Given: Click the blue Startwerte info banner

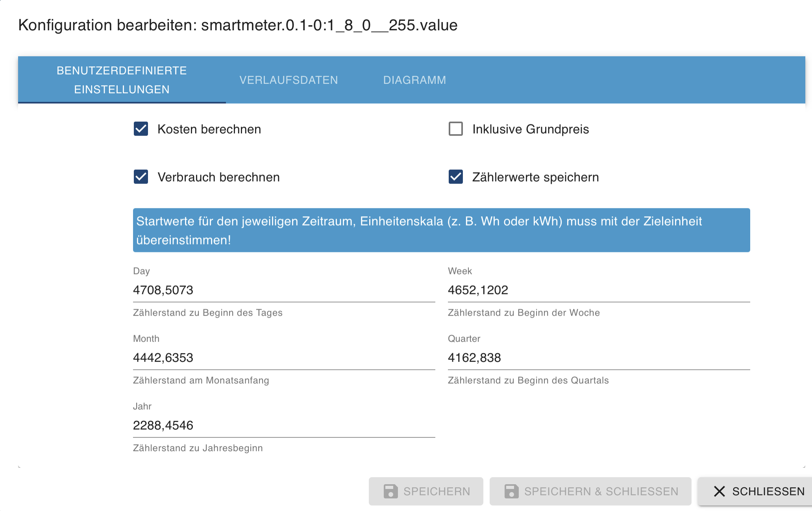Looking at the screenshot, I should tap(441, 230).
